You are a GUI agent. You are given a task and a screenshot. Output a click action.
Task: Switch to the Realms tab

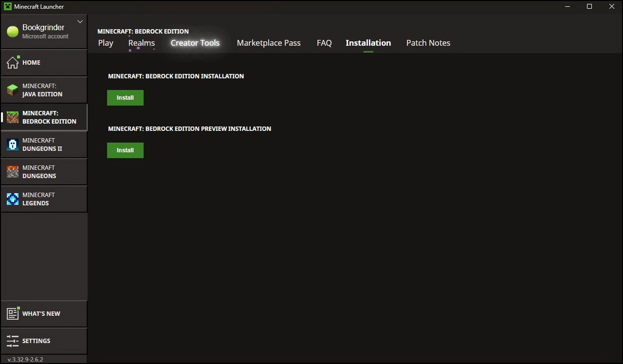pyautogui.click(x=142, y=43)
